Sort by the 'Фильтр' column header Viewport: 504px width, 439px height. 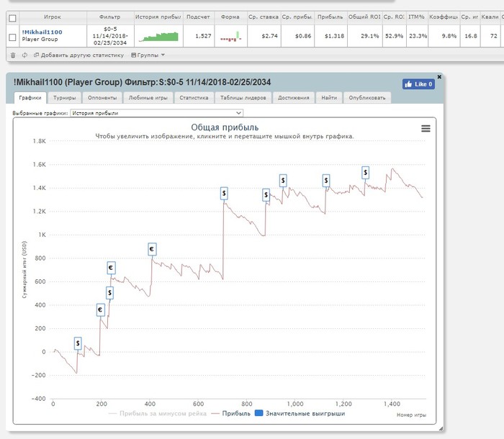(x=110, y=17)
